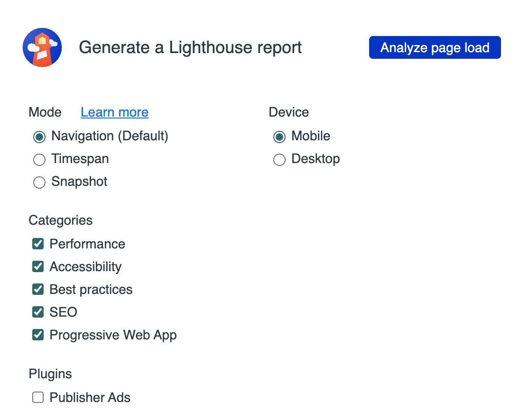Select the Navigation (Default) mode
The height and width of the screenshot is (420, 520).
tap(39, 137)
